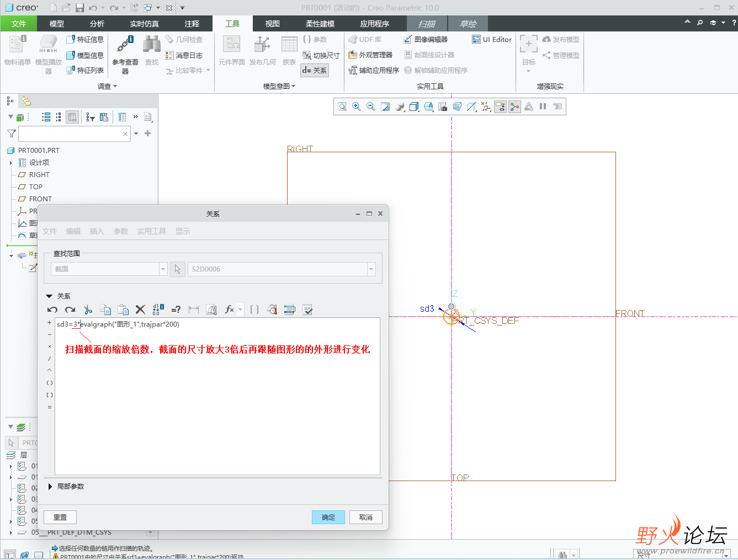This screenshot has width=738, height=560.
Task: Open the 图像编辑器 image editor
Action: (x=426, y=40)
